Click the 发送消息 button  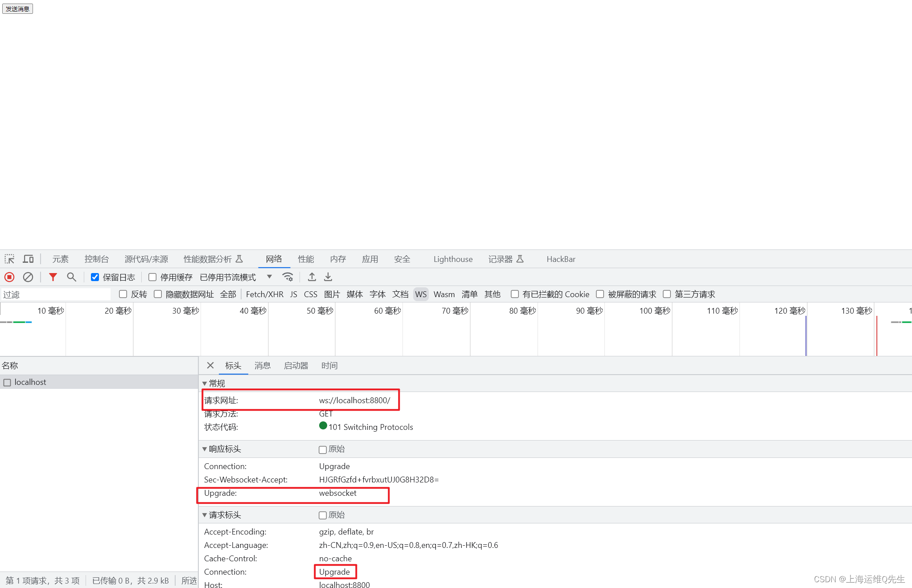click(x=17, y=8)
